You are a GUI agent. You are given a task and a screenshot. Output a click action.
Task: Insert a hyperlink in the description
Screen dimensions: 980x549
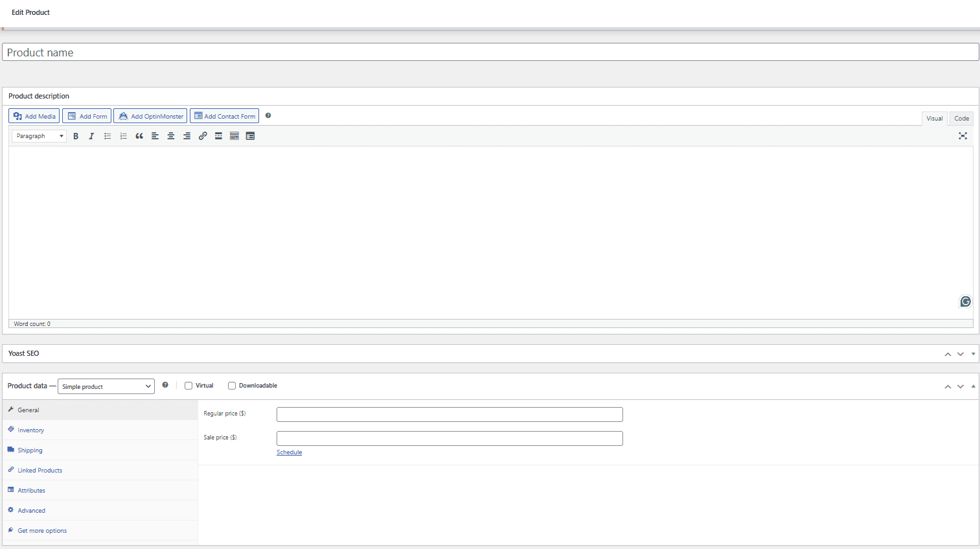pos(202,135)
